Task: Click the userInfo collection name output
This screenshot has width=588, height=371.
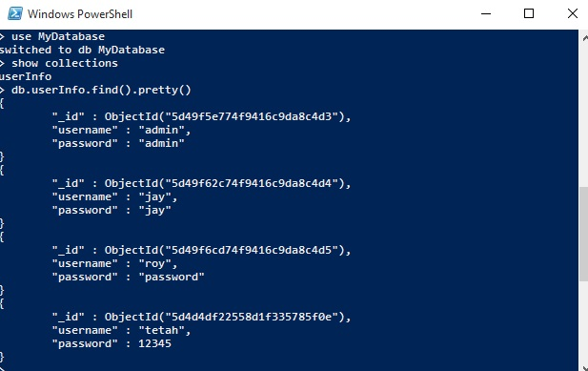Action: tap(26, 76)
